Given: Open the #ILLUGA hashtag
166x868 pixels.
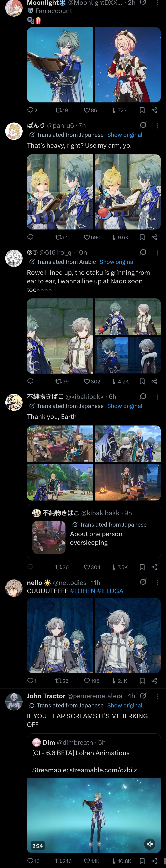Looking at the screenshot, I should pyautogui.click(x=110, y=591).
